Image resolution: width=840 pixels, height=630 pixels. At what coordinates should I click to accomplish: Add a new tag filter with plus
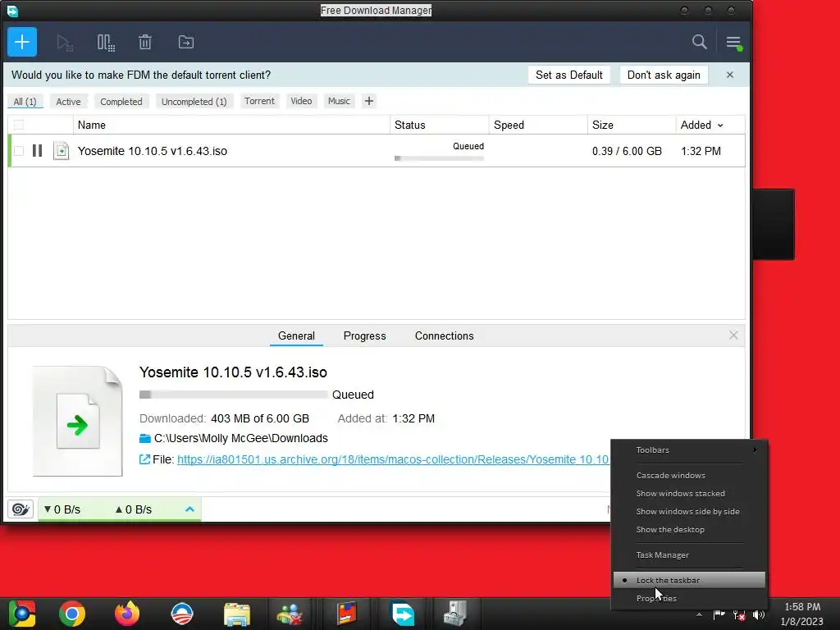tap(368, 101)
